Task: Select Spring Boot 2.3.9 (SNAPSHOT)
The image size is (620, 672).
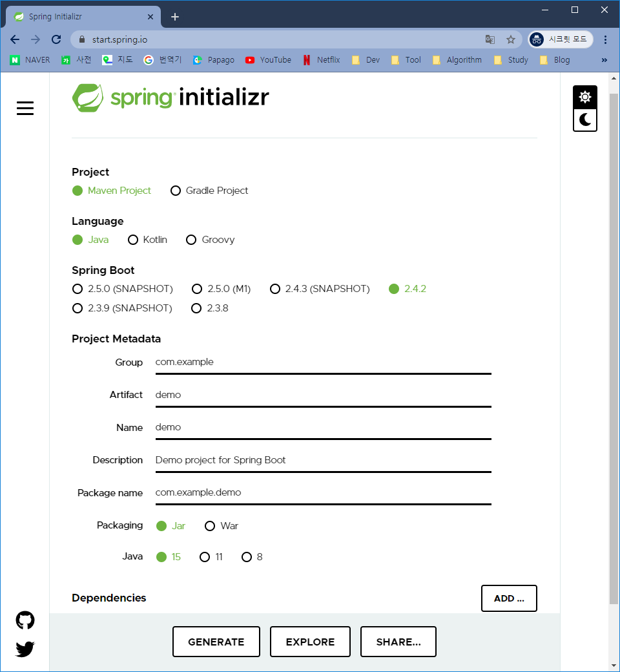Action: click(x=122, y=308)
